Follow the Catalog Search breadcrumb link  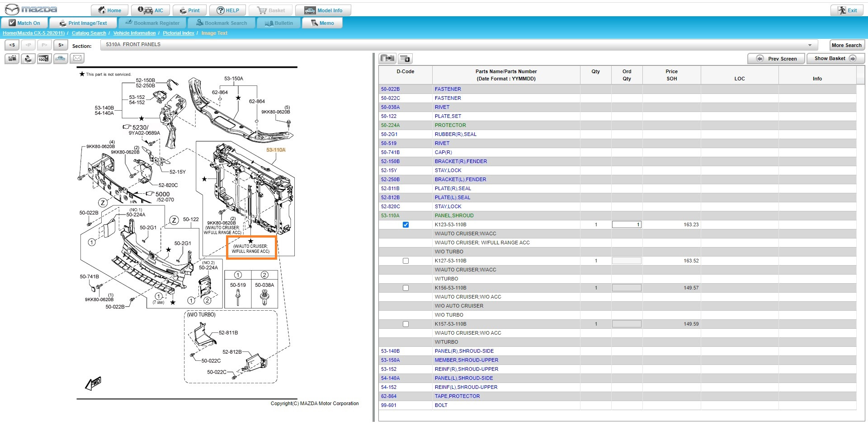coord(89,33)
